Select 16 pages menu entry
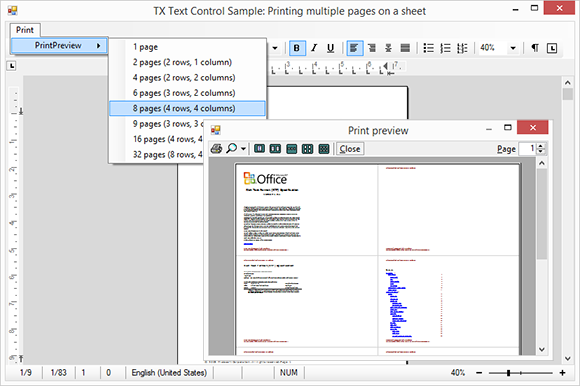The width and height of the screenshot is (580, 386). click(157, 139)
